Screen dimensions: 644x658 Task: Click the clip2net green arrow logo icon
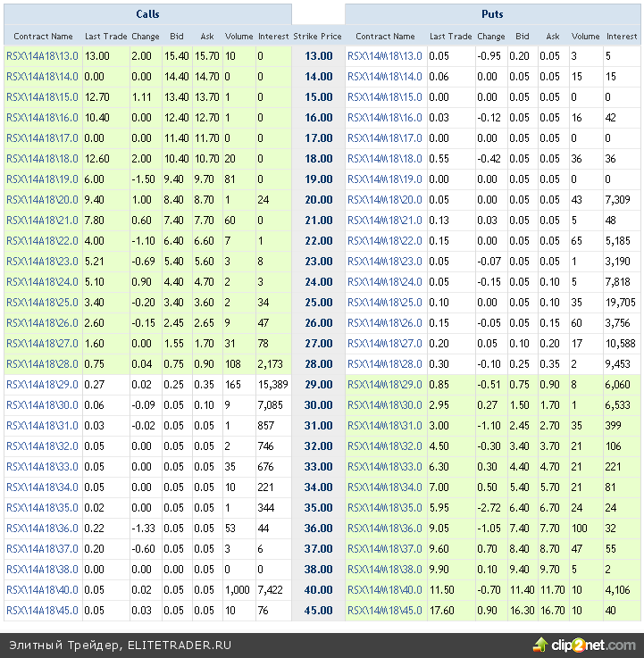tap(541, 644)
